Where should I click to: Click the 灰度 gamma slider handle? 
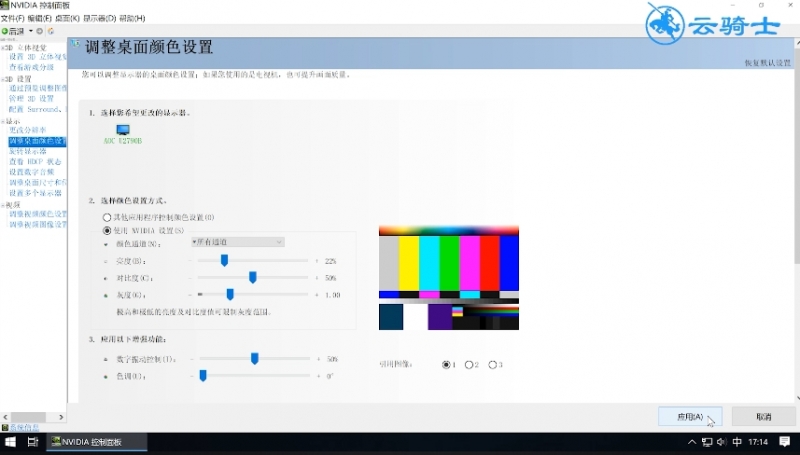click(x=230, y=294)
